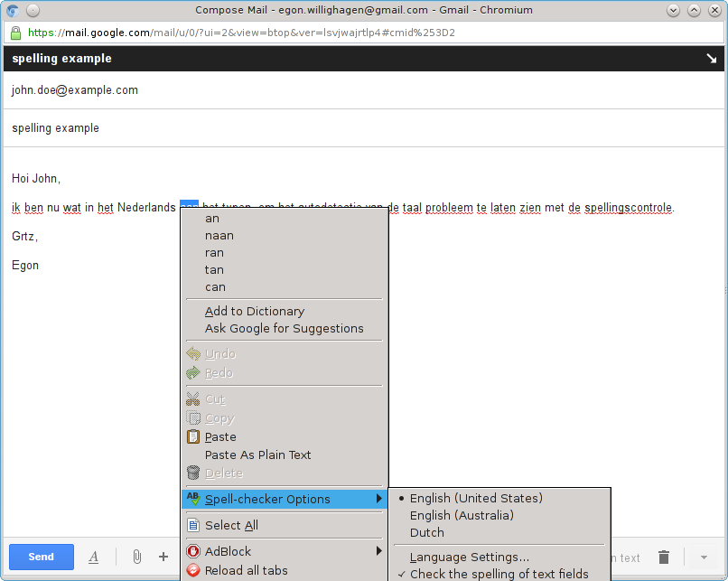Click the green padlock in address bar
Image resolution: width=728 pixels, height=581 pixels.
15,33
